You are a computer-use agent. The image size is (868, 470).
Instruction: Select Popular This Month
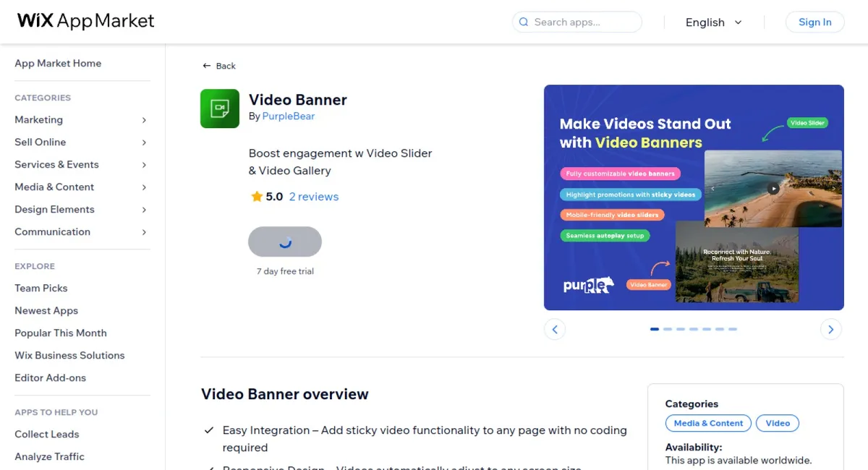click(x=61, y=333)
